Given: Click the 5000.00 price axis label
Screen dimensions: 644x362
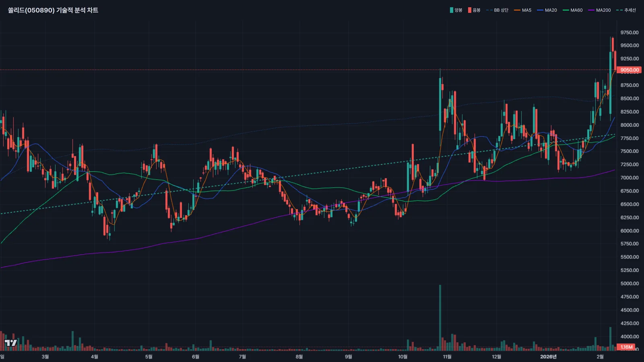Looking at the screenshot, I should (x=630, y=284).
